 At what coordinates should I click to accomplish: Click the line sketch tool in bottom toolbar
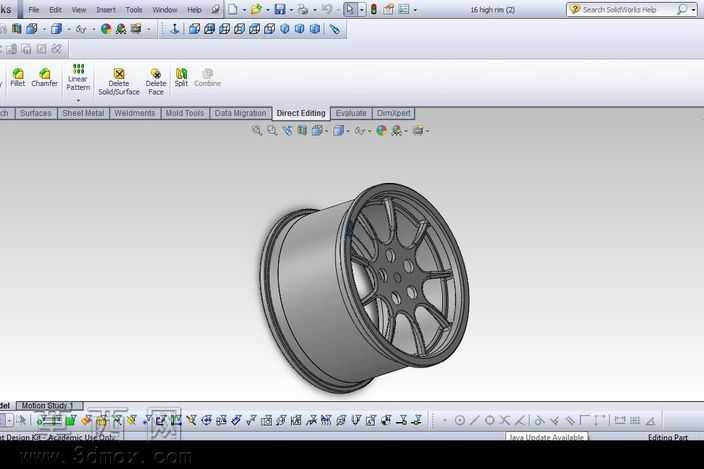(x=475, y=421)
